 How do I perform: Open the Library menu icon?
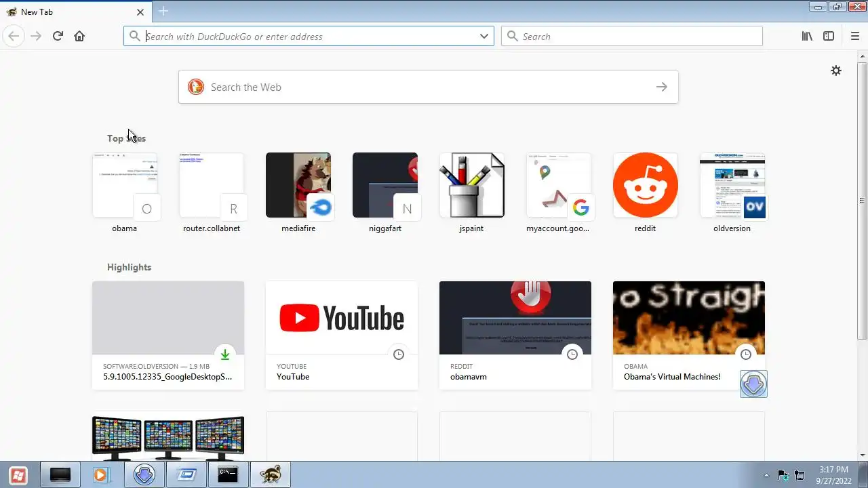807,36
